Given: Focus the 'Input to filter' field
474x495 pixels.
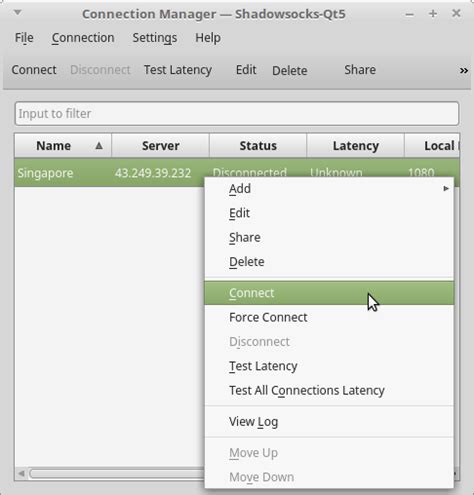Looking at the screenshot, I should (x=237, y=114).
